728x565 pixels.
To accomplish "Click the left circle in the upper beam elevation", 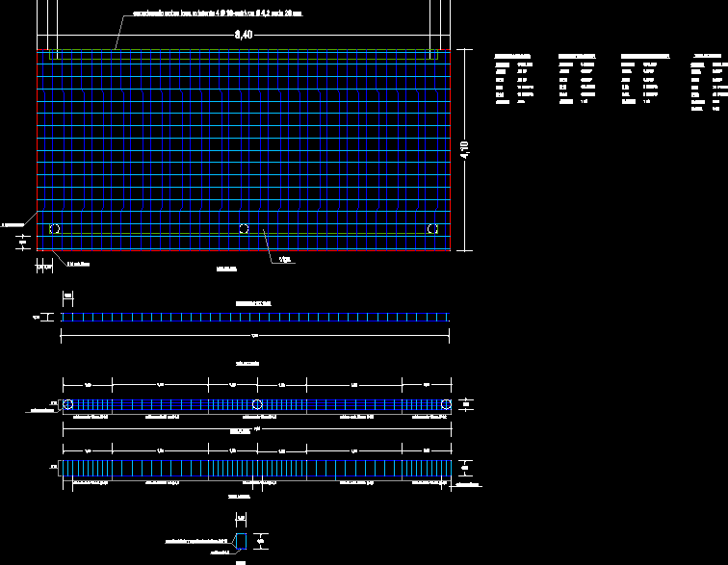I will [x=68, y=404].
